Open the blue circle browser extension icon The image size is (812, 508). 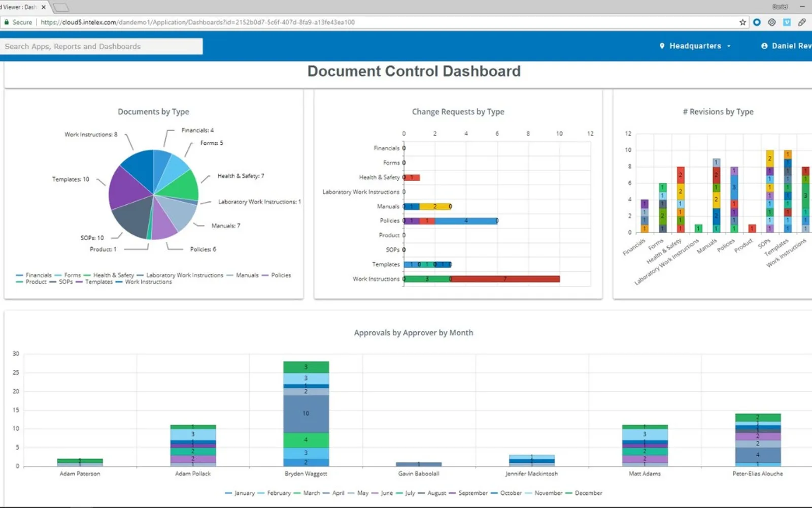(x=757, y=22)
